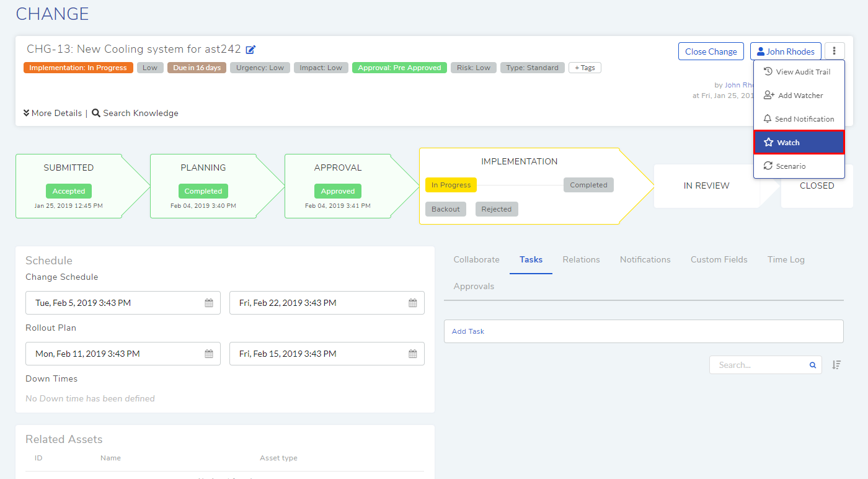
Task: Click the CLOSED stage
Action: pyautogui.click(x=817, y=186)
